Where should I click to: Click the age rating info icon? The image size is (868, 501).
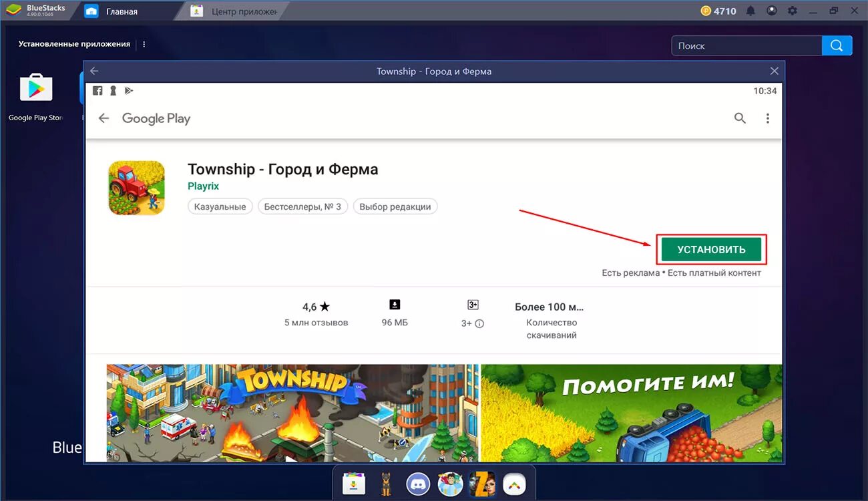[x=479, y=323]
